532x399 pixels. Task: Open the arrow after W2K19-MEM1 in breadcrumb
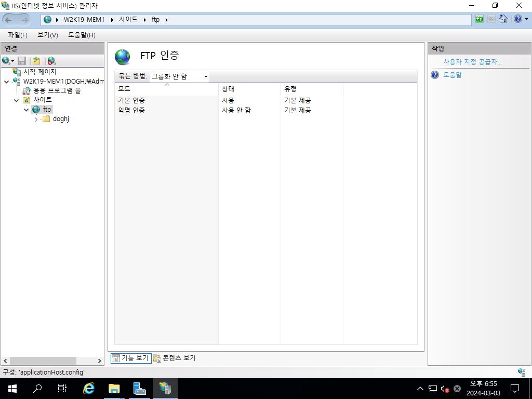pos(112,20)
